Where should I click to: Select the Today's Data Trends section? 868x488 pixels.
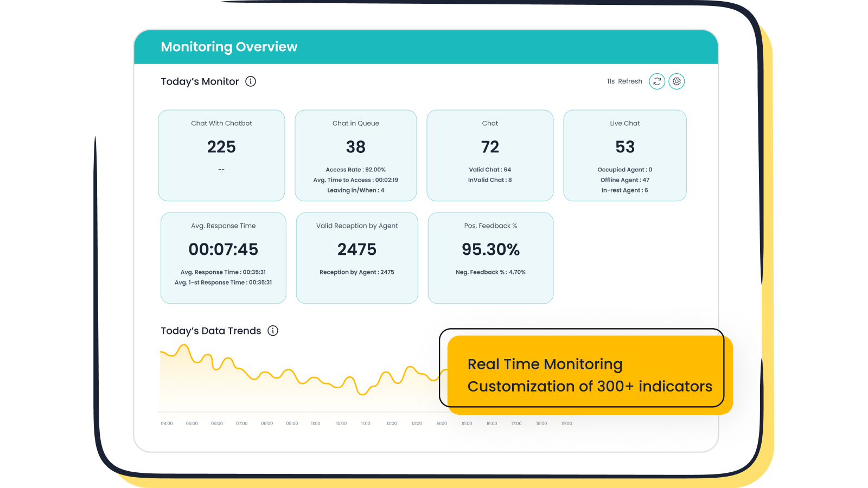(x=211, y=331)
